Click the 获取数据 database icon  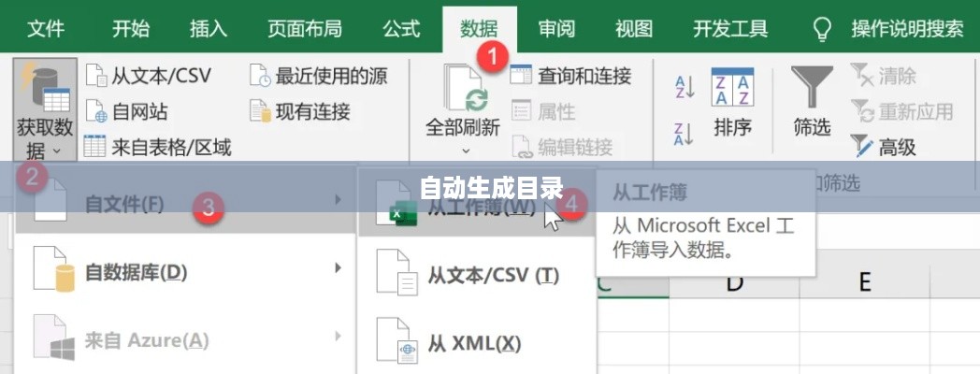point(45,88)
